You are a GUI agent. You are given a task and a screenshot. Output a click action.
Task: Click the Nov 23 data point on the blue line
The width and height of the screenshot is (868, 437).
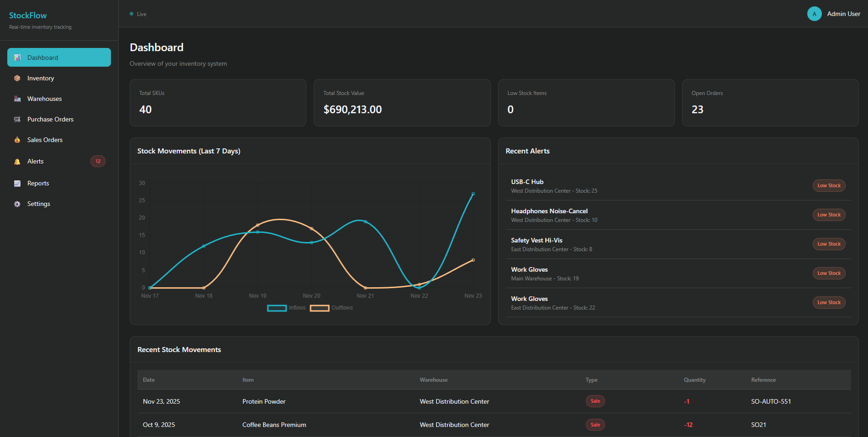[x=473, y=193]
